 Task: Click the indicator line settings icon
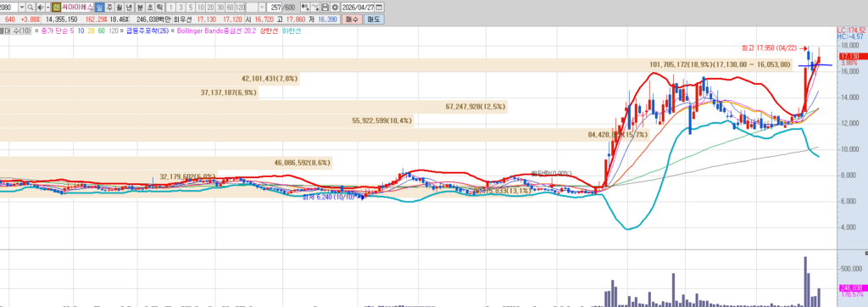(x=315, y=7)
